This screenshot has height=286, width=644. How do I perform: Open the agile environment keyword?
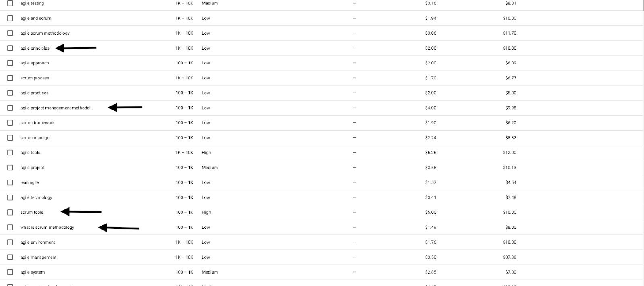(x=37, y=242)
